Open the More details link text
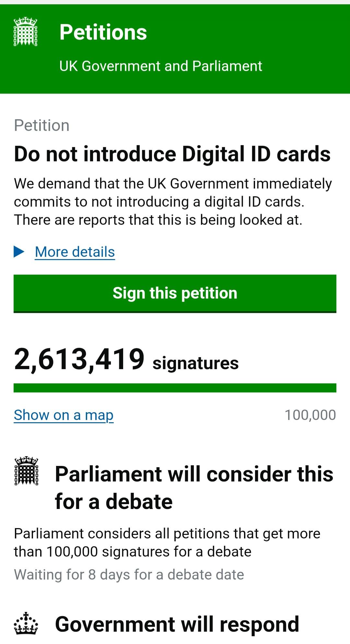 click(75, 252)
